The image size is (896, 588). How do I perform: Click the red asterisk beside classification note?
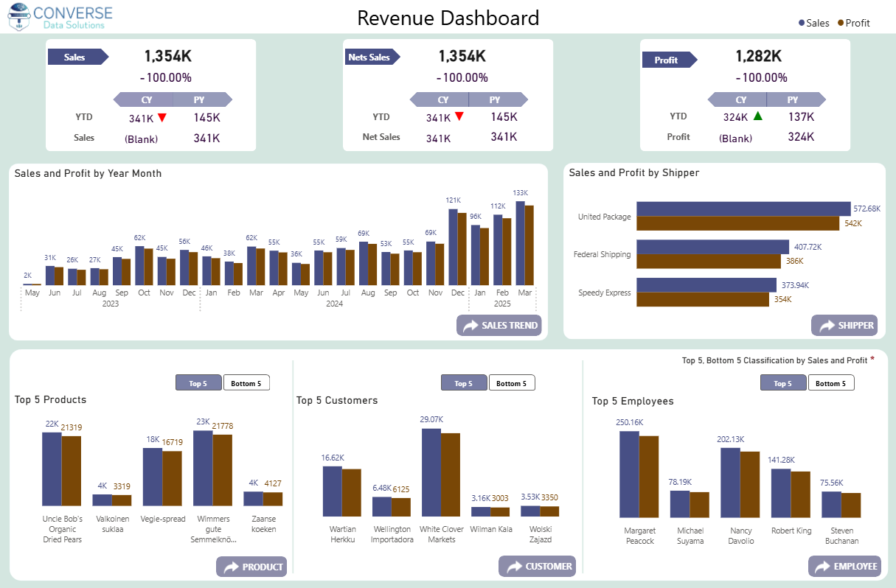pyautogui.click(x=872, y=360)
